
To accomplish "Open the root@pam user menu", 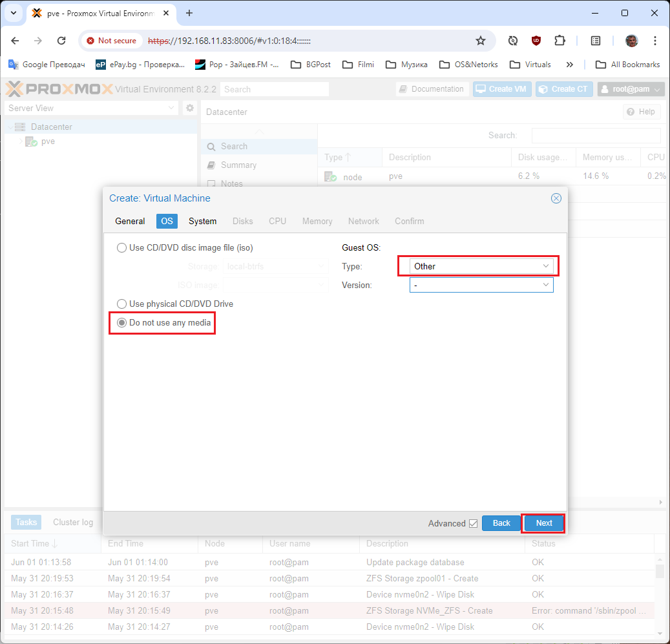I will (x=630, y=89).
